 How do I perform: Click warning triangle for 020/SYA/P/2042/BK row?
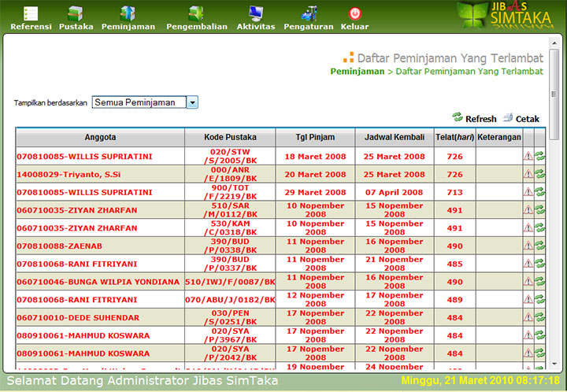click(528, 353)
